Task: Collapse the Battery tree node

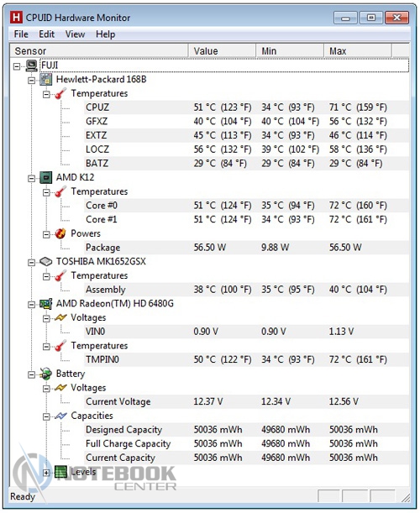Action: point(31,374)
